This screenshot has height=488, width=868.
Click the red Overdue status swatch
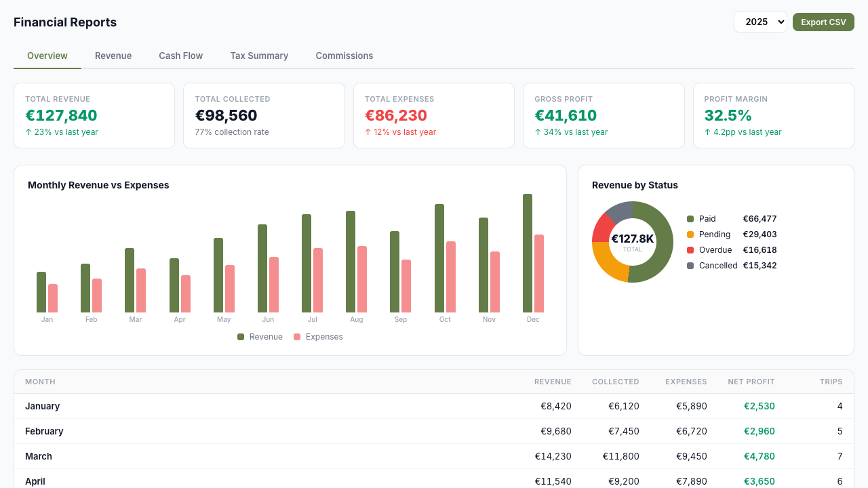tap(690, 250)
